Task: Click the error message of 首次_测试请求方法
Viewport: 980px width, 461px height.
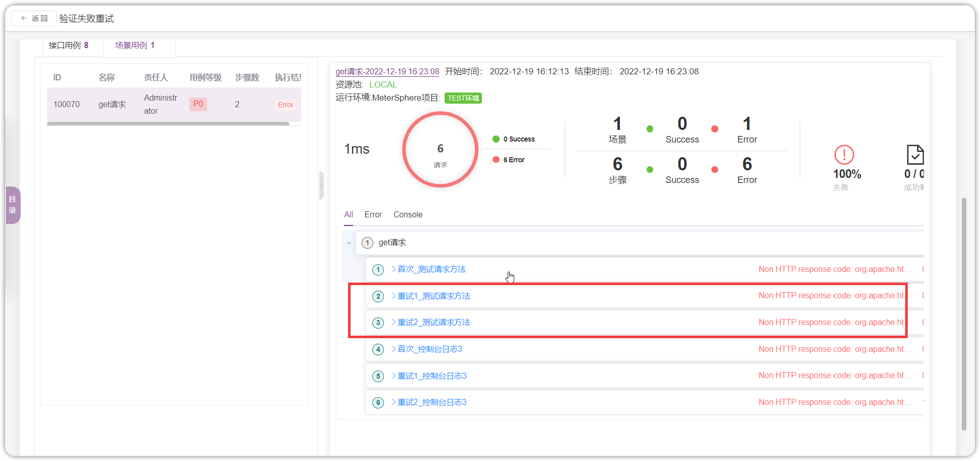Action: click(x=835, y=269)
